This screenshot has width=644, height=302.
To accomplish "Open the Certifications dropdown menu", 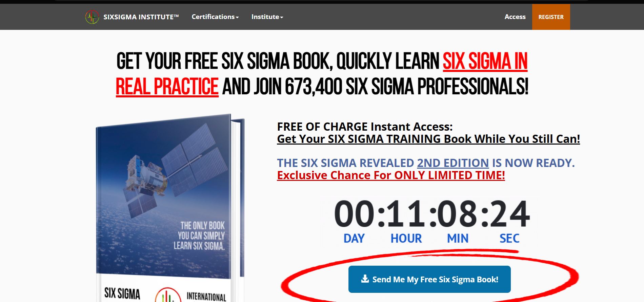I will (215, 17).
